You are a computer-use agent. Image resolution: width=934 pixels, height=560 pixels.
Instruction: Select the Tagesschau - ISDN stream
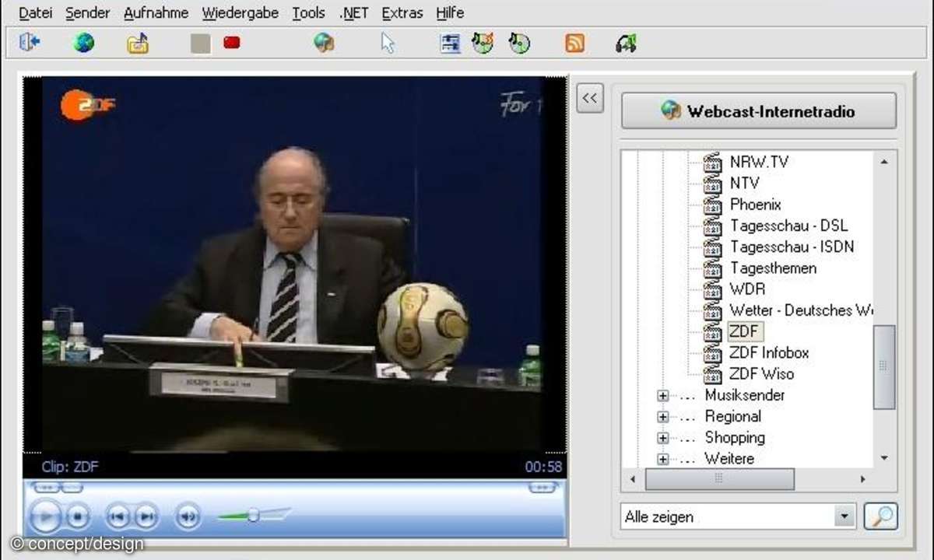[792, 247]
